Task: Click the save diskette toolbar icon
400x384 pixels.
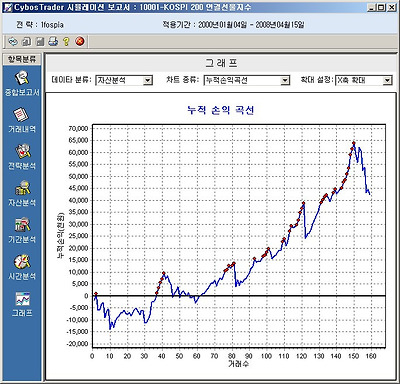Action: click(40, 41)
